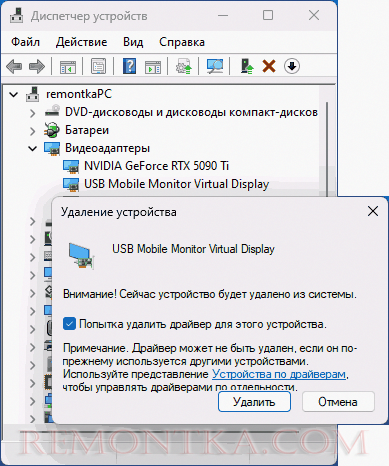Click the Батареи category icon
Image resolution: width=389 pixels, height=466 pixels.
tap(52, 130)
